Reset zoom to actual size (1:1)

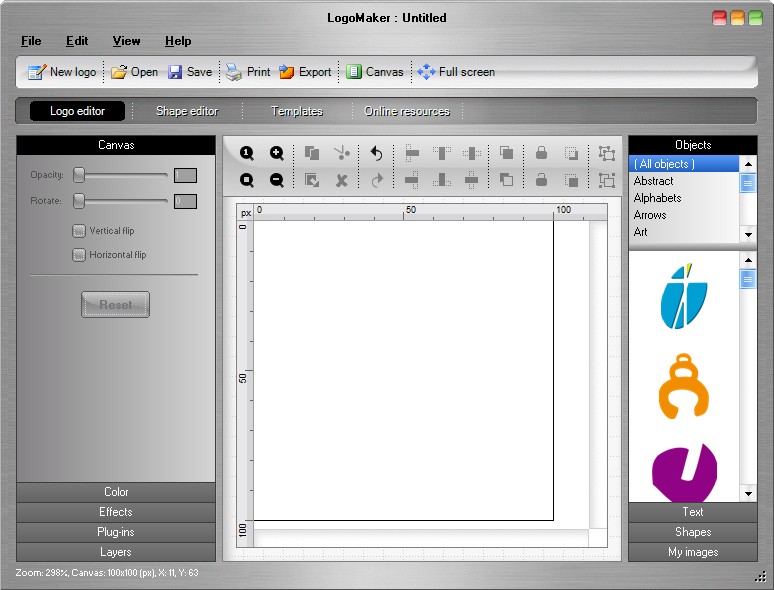(246, 153)
